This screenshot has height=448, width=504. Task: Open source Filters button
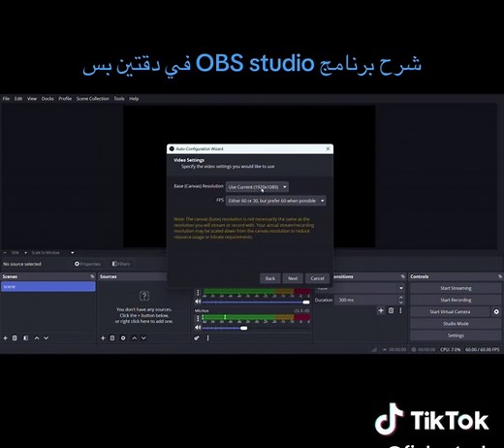121,264
